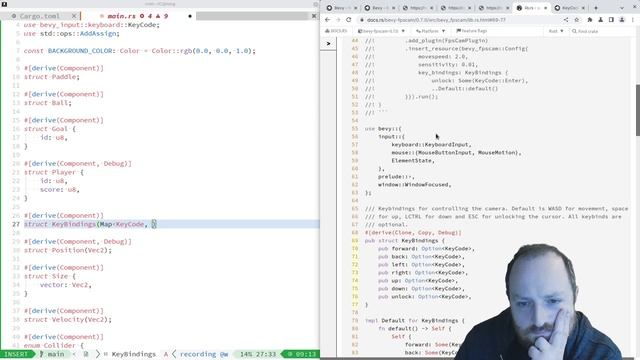Open the Platform dropdown on docs.rs
The width and height of the screenshot is (640, 360).
430,31
